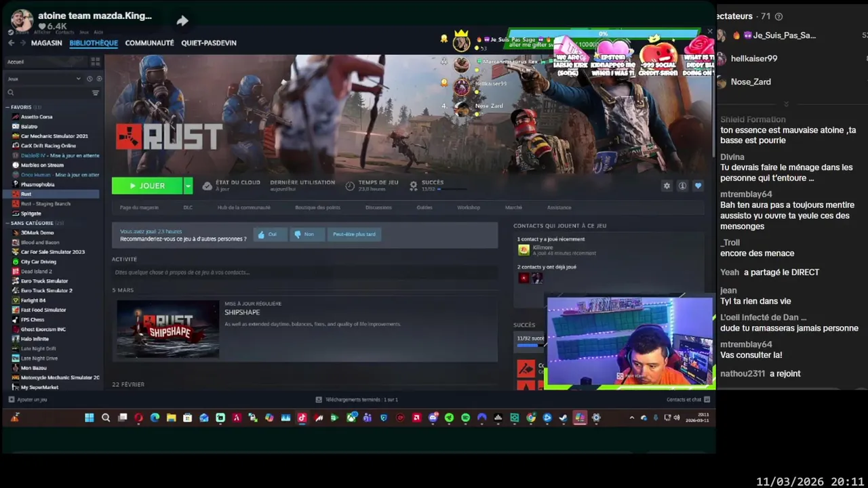
Task: Open Spotify from the taskbar
Action: point(465,418)
